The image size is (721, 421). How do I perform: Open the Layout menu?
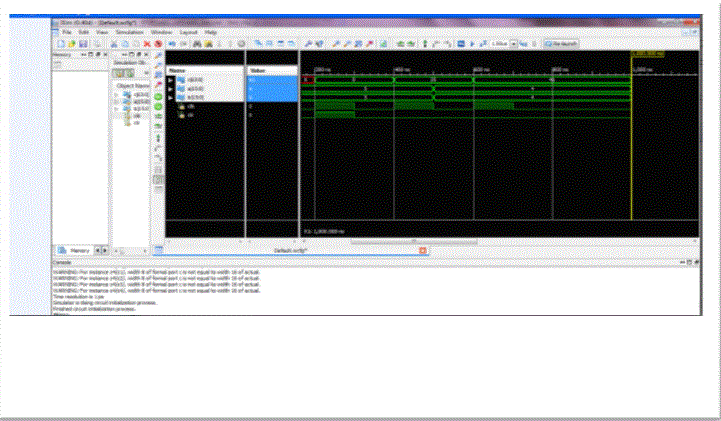tap(187, 32)
